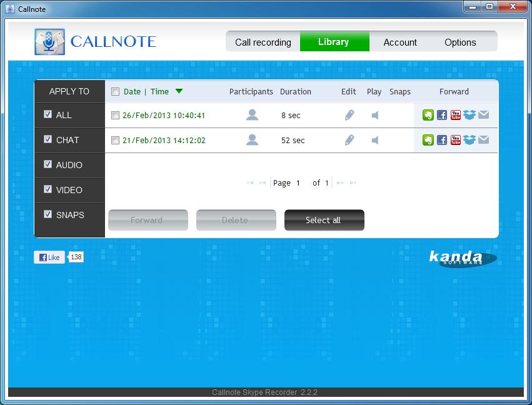Share the 21/Feb/2013 recording on Facebook
The height and width of the screenshot is (405, 532).
coord(442,140)
